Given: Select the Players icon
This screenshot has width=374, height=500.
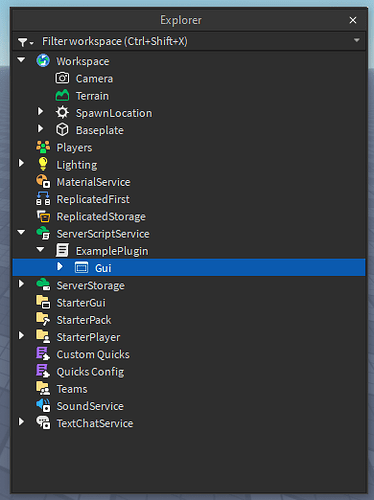Looking at the screenshot, I should 43,147.
